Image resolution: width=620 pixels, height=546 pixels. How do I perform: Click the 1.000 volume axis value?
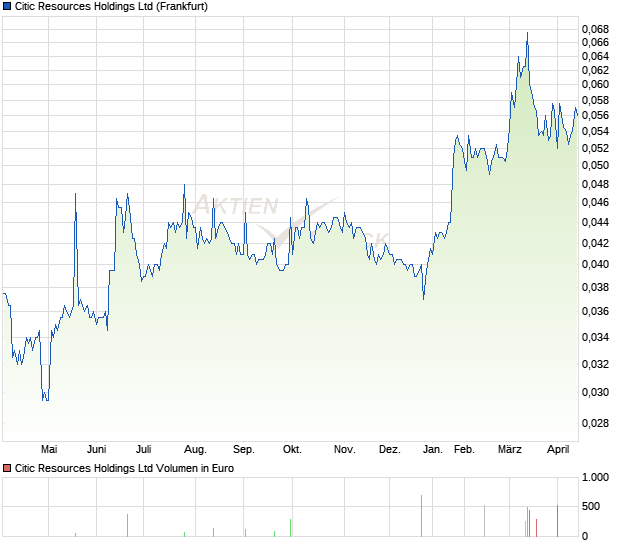click(x=595, y=478)
